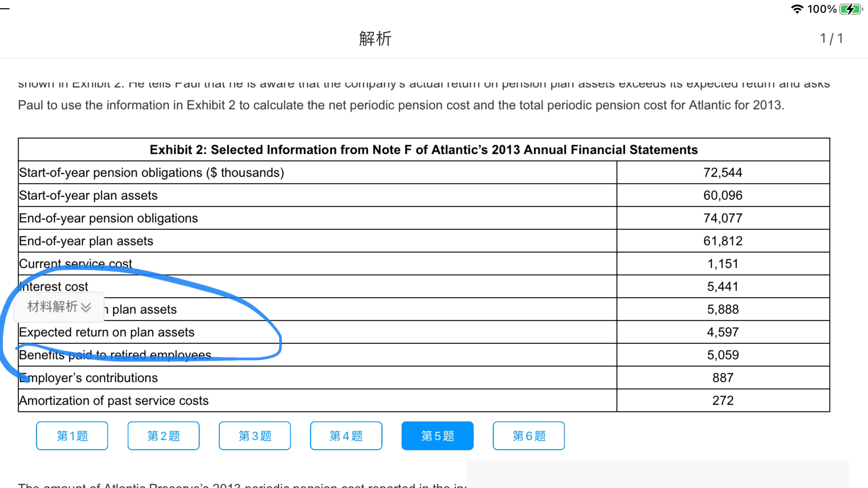Tap the Employer's contributions value 887

pyautogui.click(x=723, y=378)
